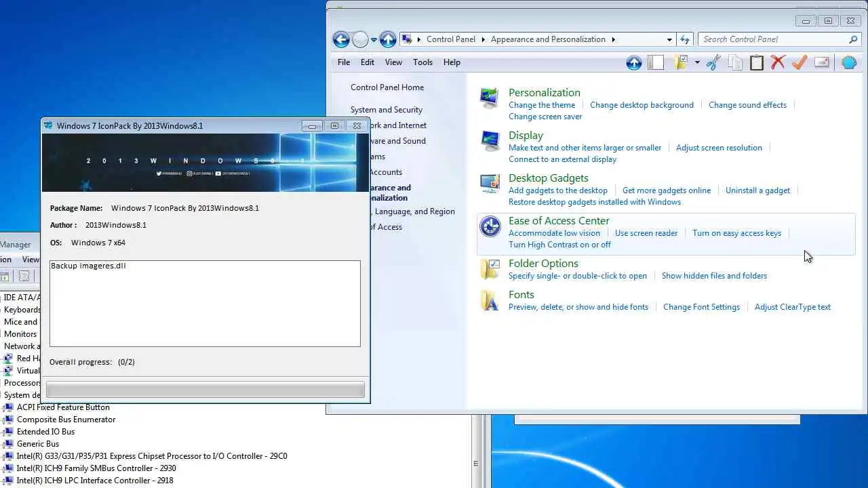Click the scissors Cut icon
This screenshot has width=868, height=488.
tap(713, 62)
